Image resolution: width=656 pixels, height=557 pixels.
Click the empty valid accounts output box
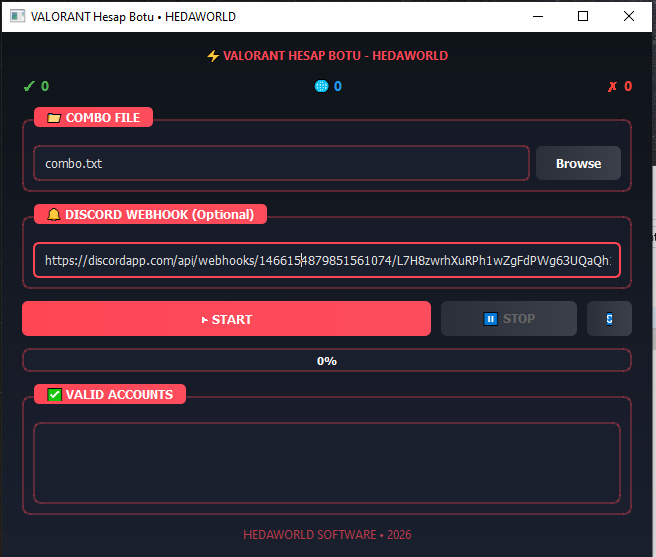coord(327,463)
